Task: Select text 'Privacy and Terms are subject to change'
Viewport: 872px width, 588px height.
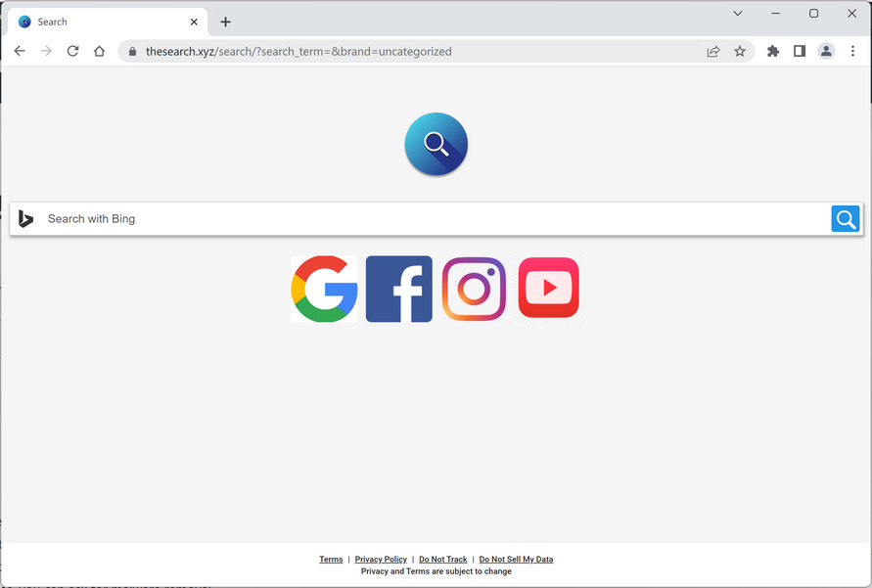Action: pos(436,571)
